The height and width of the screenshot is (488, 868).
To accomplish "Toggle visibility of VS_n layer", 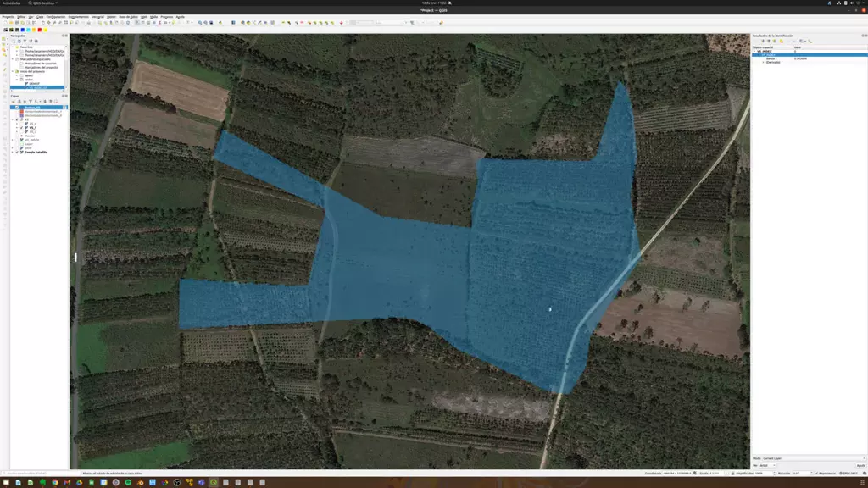I will click(x=21, y=124).
